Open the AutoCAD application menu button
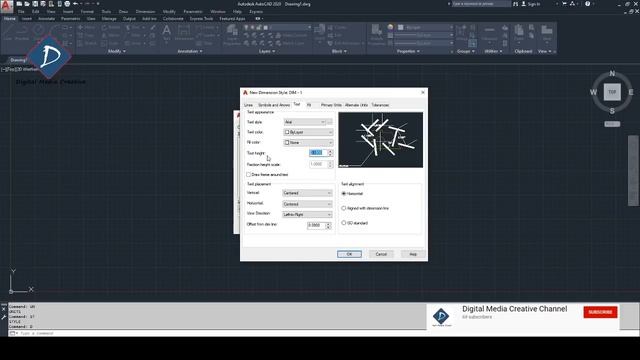 click(x=6, y=6)
